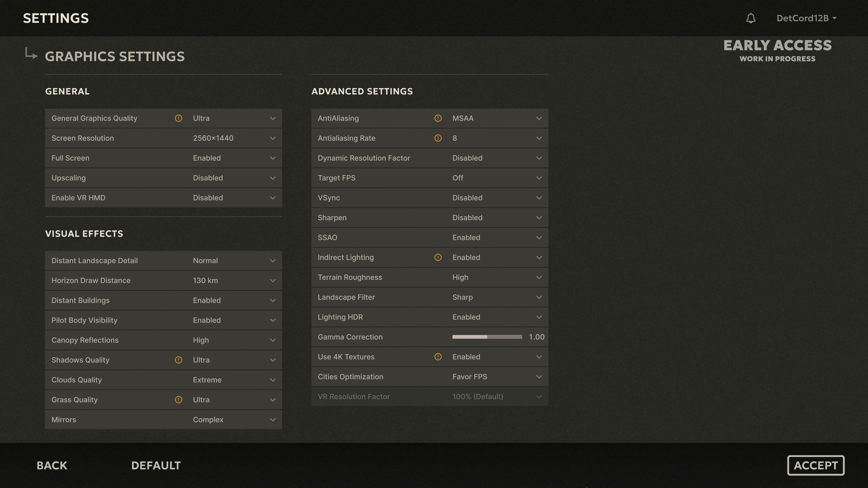Click the 130 km draw distance value
This screenshot has width=868, height=488.
205,280
